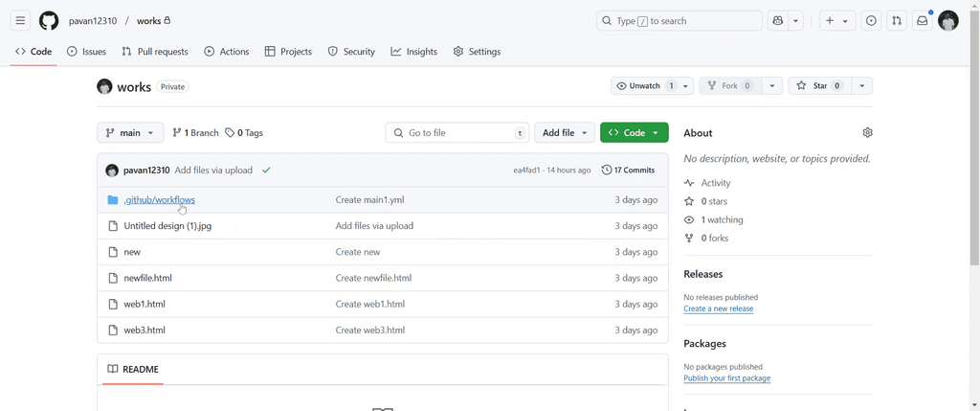Open the hamburger navigation menu
Image resolution: width=980 pixels, height=411 pixels.
[x=20, y=21]
